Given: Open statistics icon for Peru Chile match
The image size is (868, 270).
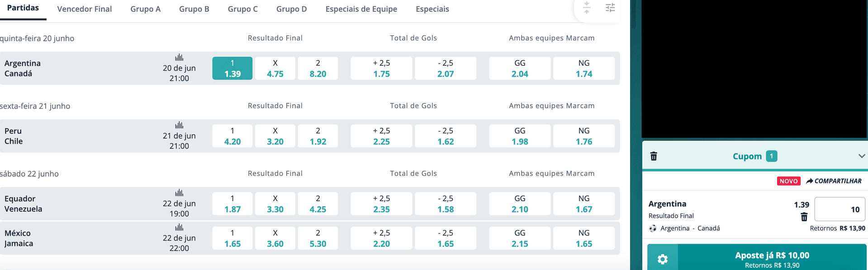Looking at the screenshot, I should [179, 125].
